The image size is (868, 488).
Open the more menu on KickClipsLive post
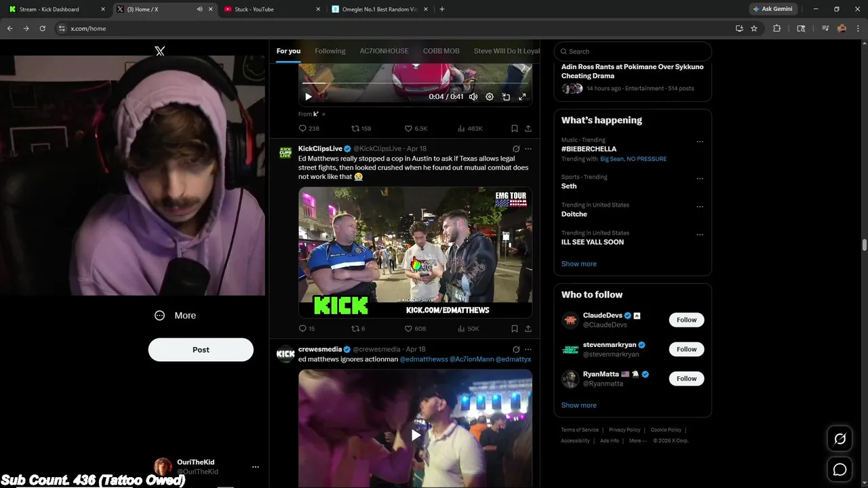tap(528, 148)
